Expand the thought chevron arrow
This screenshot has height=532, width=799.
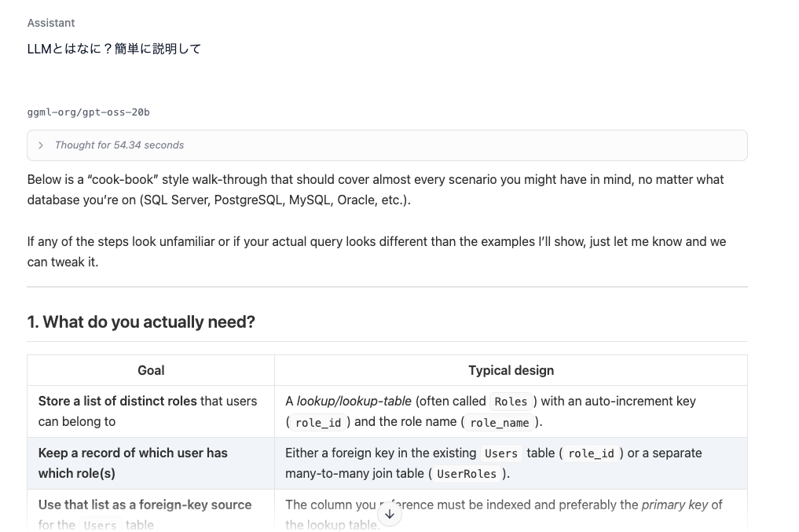point(41,145)
